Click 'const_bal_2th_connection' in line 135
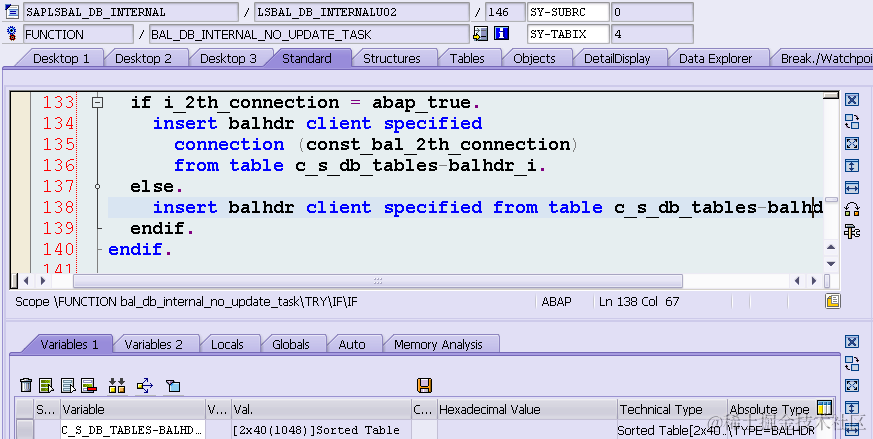This screenshot has width=873, height=439. click(438, 144)
